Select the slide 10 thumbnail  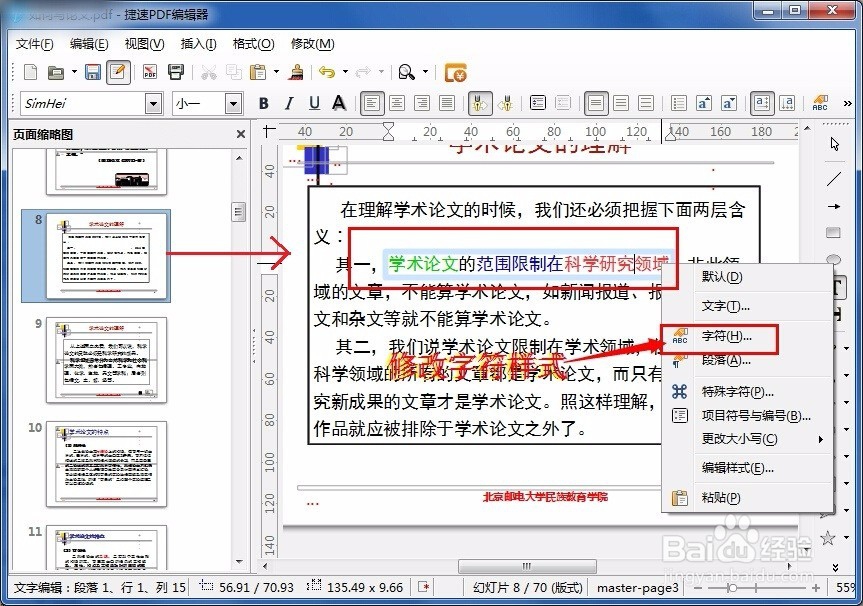(x=106, y=464)
